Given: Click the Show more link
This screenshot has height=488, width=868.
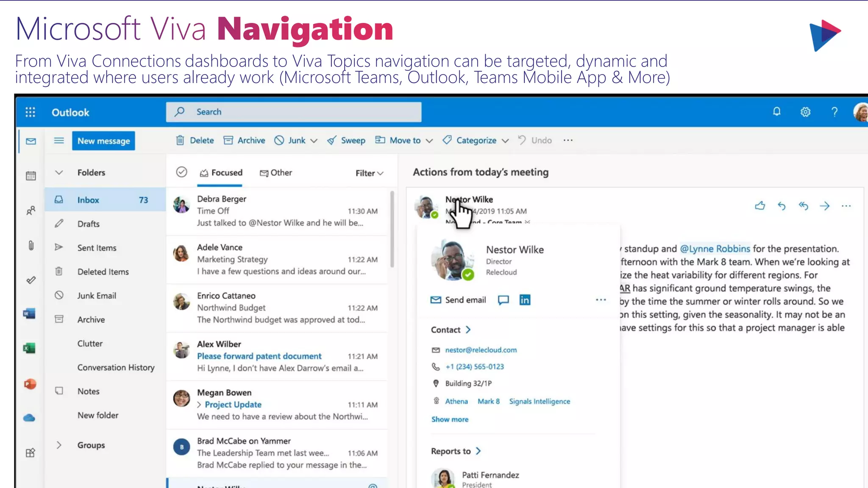Looking at the screenshot, I should coord(450,419).
